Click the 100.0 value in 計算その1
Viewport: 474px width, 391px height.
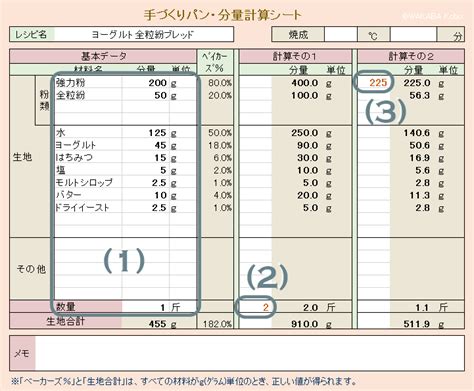(305, 95)
